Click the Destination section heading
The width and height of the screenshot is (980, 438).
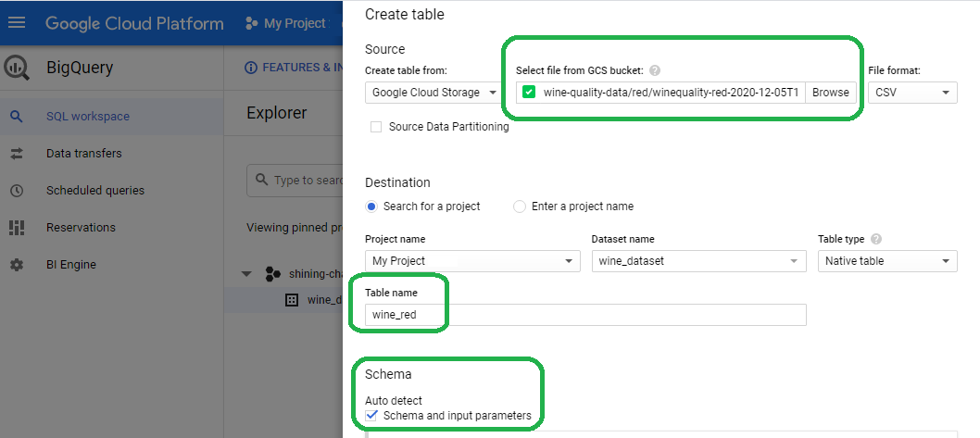click(397, 182)
